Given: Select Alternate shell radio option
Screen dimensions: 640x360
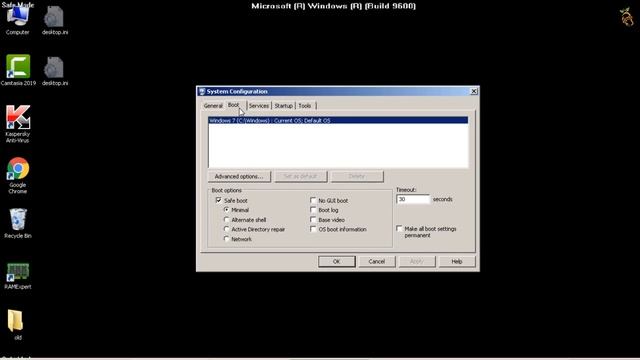Looking at the screenshot, I should (x=227, y=220).
